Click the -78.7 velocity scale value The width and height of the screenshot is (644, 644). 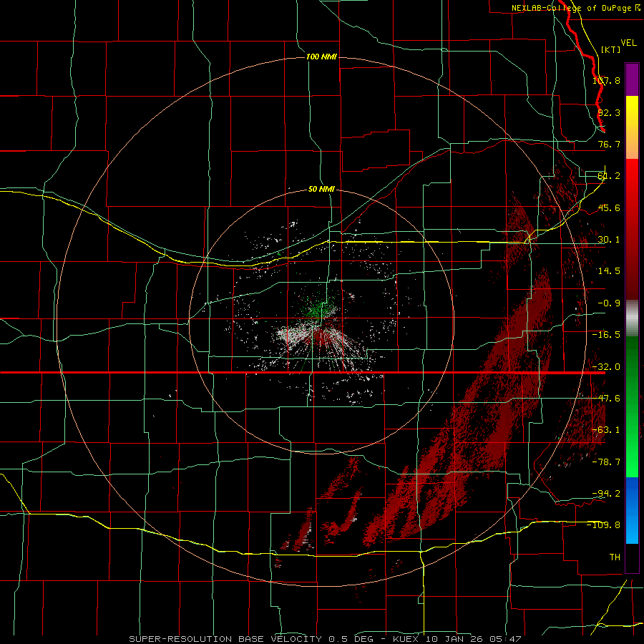[x=606, y=462]
